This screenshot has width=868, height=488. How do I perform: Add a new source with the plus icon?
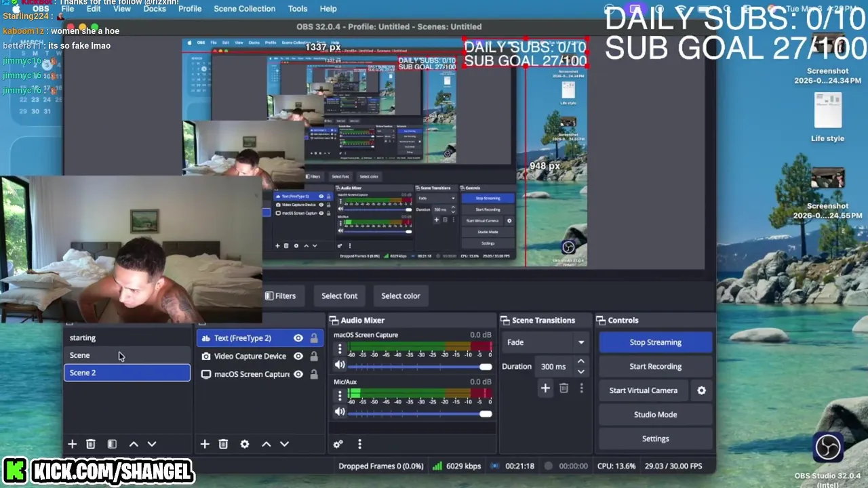coord(205,444)
